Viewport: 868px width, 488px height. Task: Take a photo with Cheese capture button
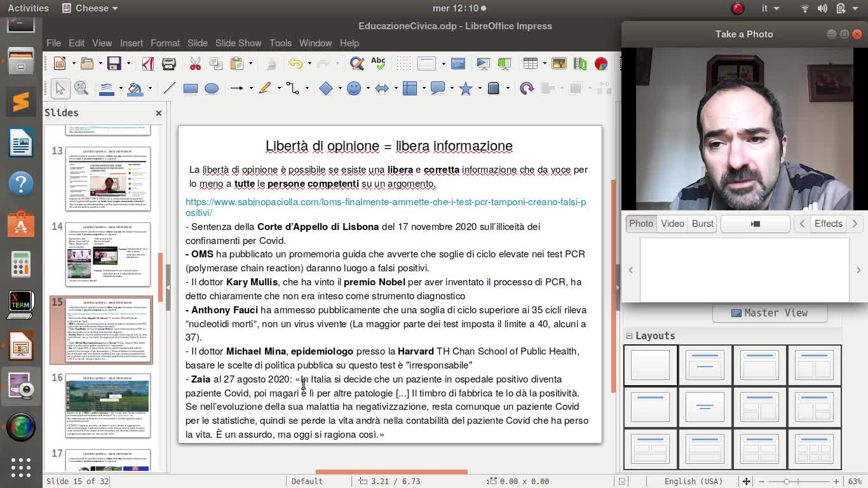click(756, 224)
